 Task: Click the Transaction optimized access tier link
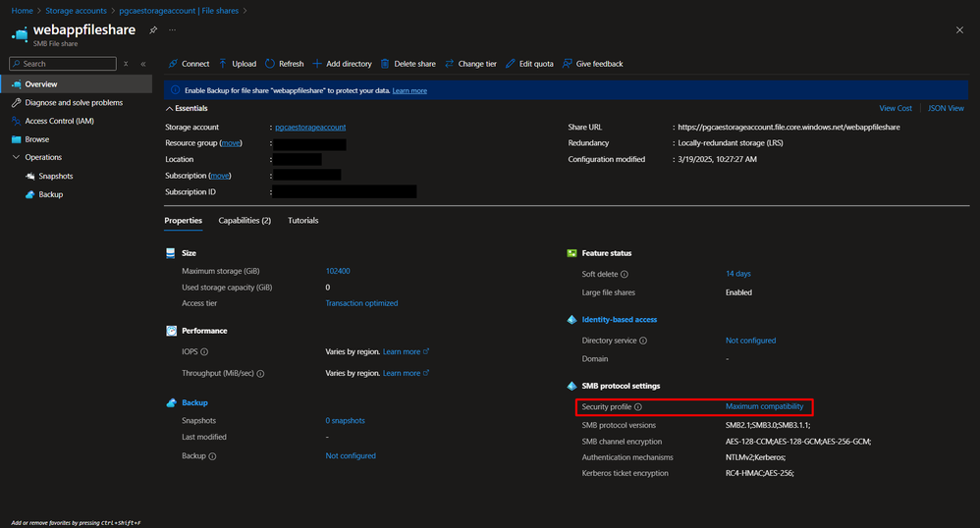click(361, 303)
